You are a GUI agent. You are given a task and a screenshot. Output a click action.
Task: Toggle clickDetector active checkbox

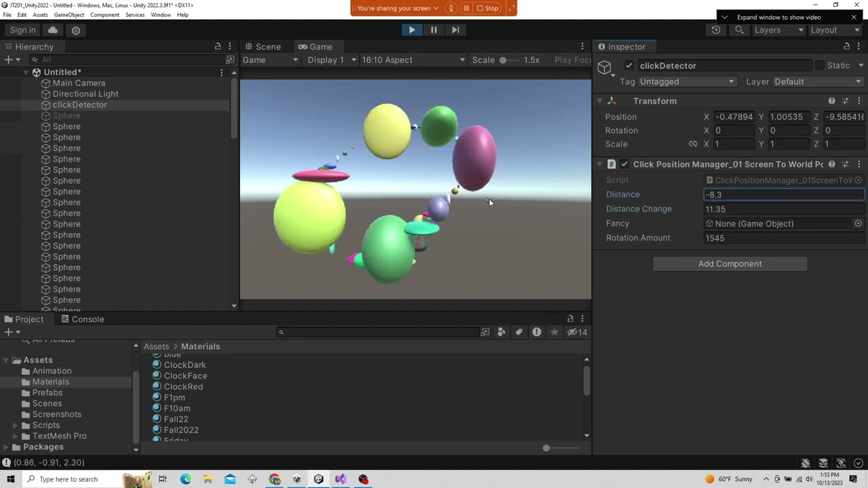click(x=629, y=66)
